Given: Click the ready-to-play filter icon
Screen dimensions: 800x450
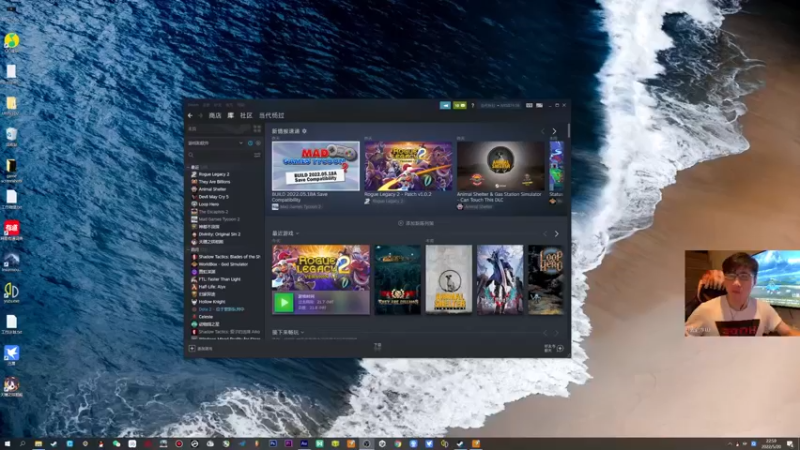Looking at the screenshot, I should (x=258, y=143).
